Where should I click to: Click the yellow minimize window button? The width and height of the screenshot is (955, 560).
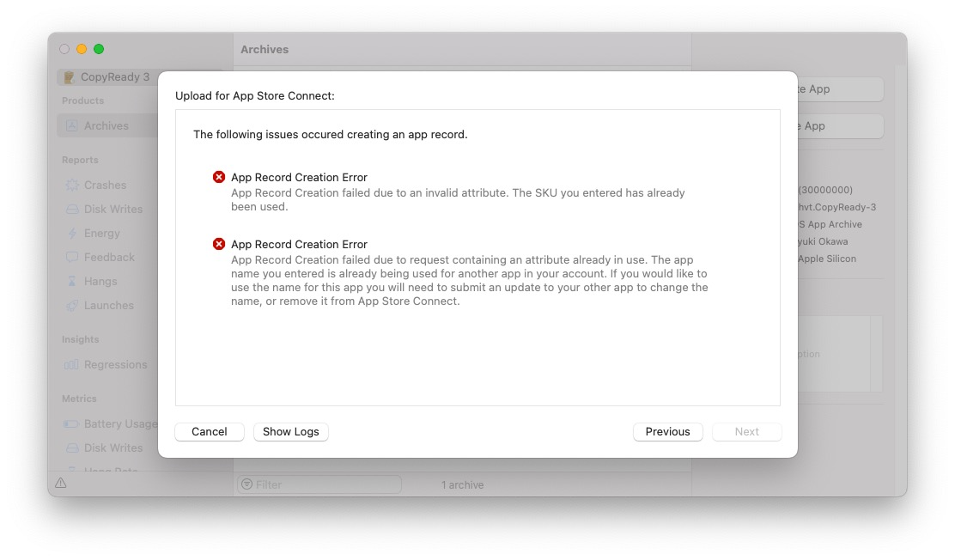(x=82, y=49)
